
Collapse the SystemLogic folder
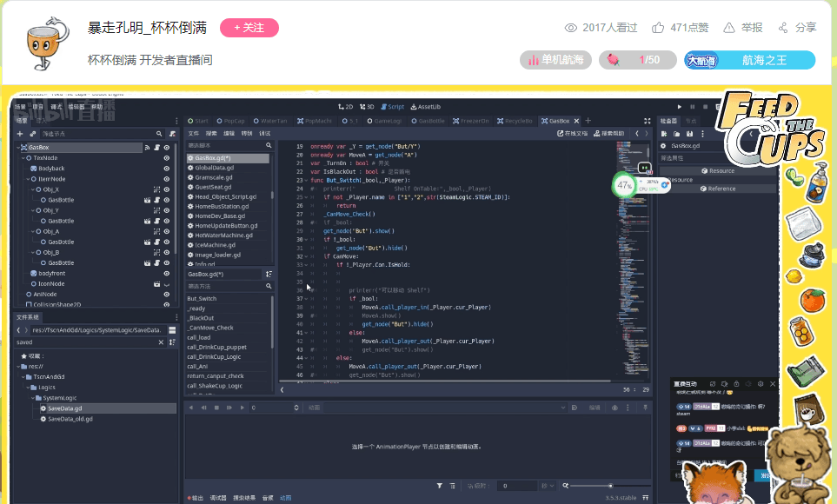33,397
